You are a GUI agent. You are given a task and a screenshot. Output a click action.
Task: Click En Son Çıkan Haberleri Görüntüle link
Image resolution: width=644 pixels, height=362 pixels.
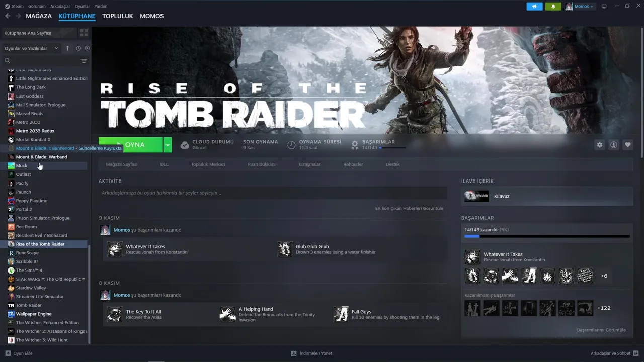click(409, 208)
